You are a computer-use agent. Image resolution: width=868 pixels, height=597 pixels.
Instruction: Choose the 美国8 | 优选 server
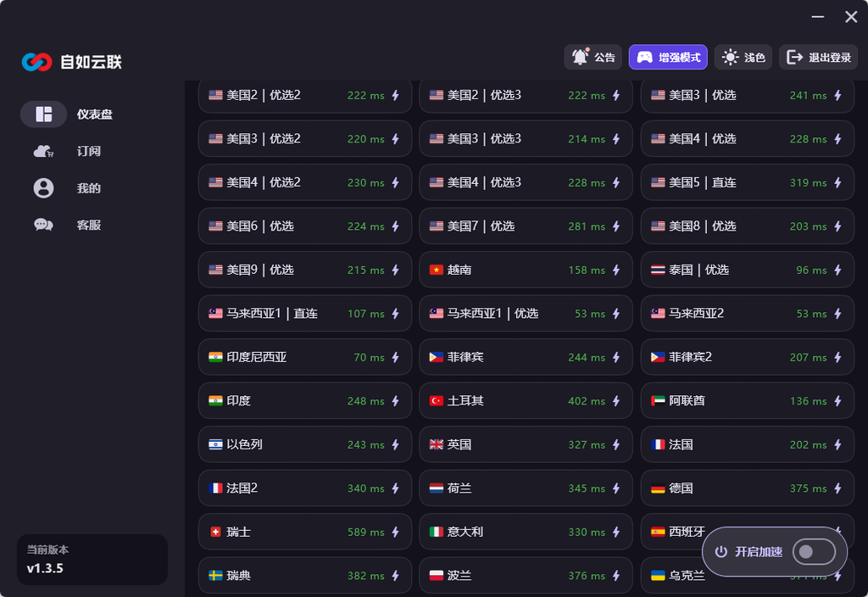(747, 226)
